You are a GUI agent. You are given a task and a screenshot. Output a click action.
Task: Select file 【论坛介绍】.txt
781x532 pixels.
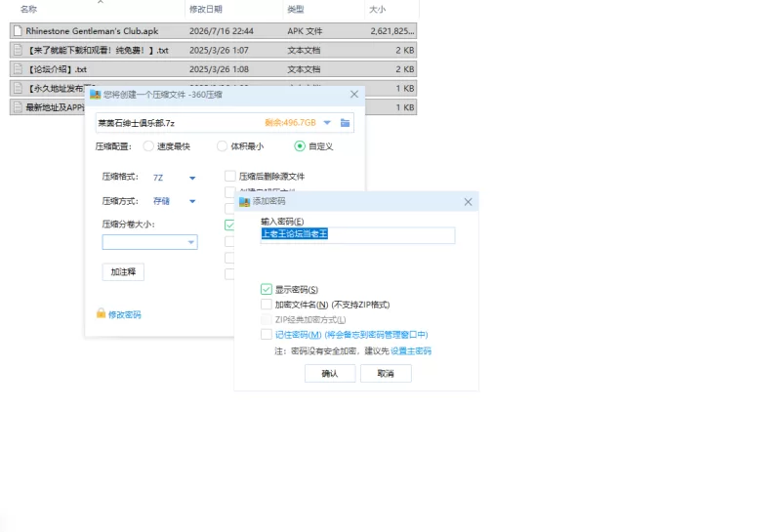(x=57, y=68)
